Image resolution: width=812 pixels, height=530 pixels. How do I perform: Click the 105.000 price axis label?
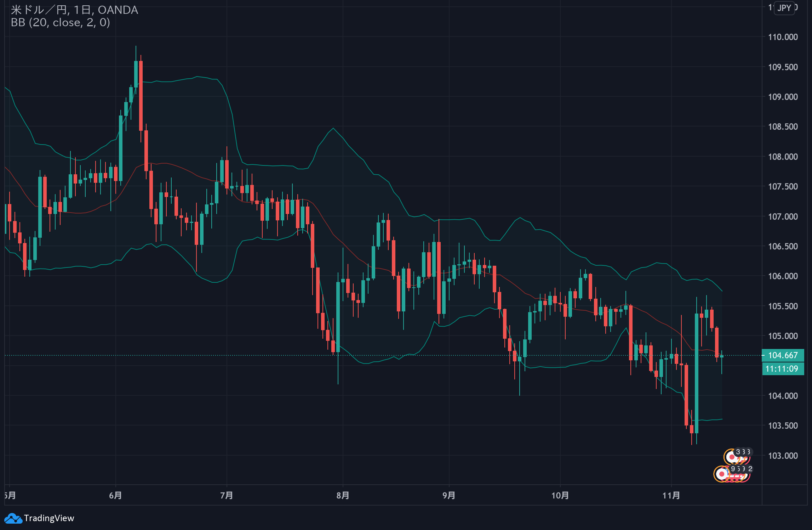(783, 336)
